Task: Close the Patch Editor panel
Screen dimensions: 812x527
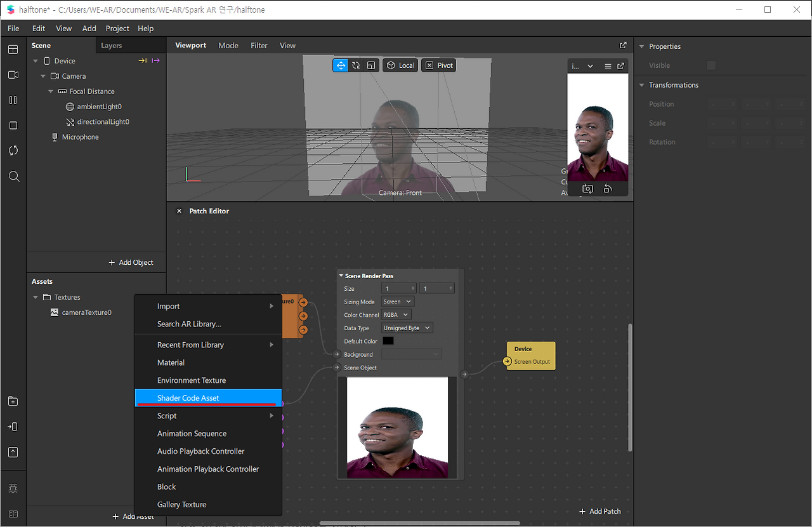Action: [x=179, y=211]
